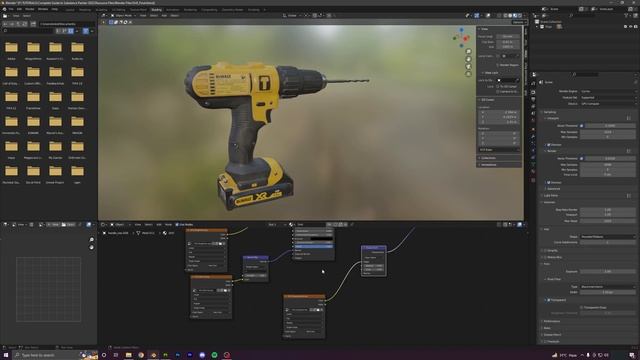Open the Physics properties tab icon
640x360 pixels.
pyautogui.click(x=533, y=150)
